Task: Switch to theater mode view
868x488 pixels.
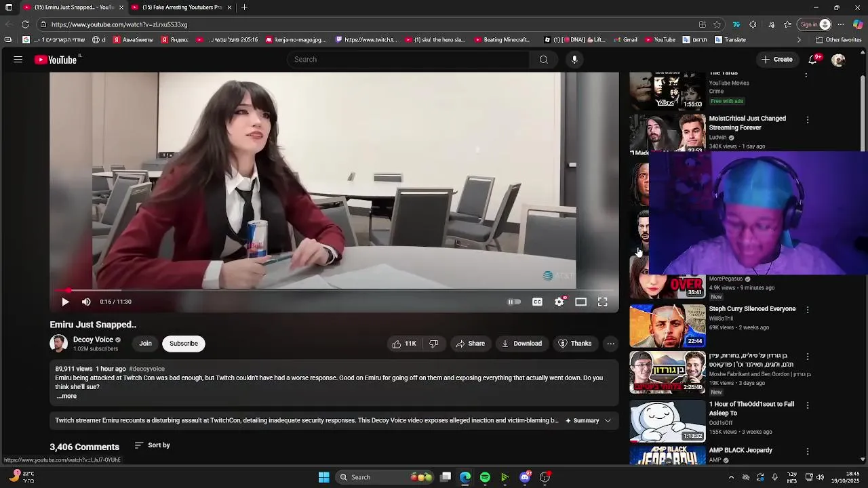Action: pos(580,302)
